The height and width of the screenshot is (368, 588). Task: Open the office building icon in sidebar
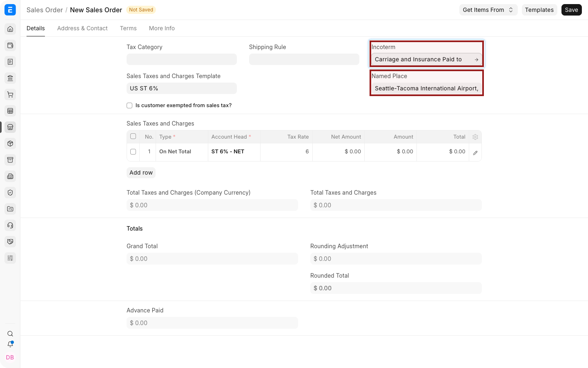(x=10, y=176)
